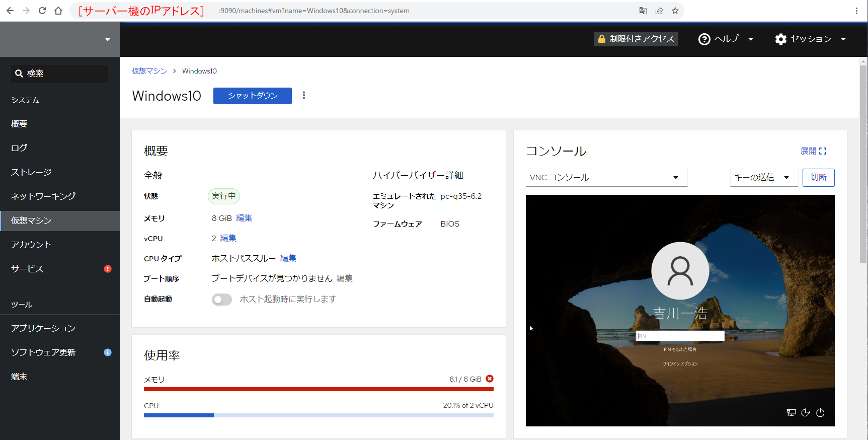Open the ヘルプ menu
The height and width of the screenshot is (440, 868).
click(726, 39)
